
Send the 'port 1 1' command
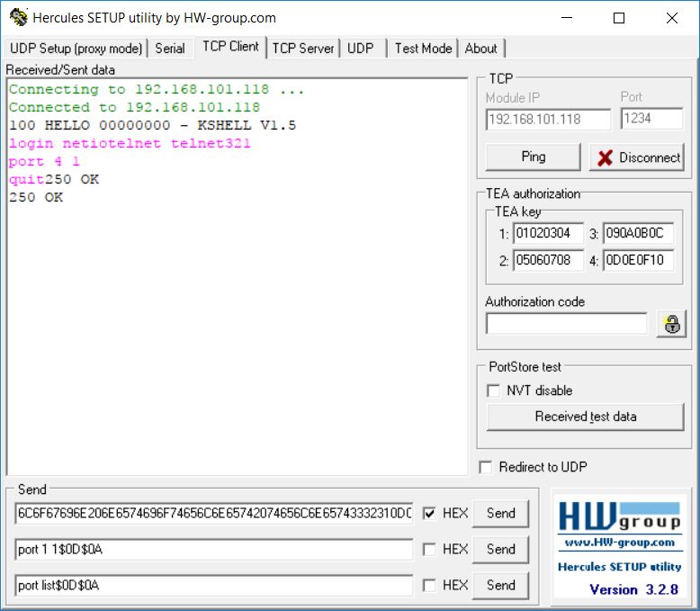click(x=500, y=550)
